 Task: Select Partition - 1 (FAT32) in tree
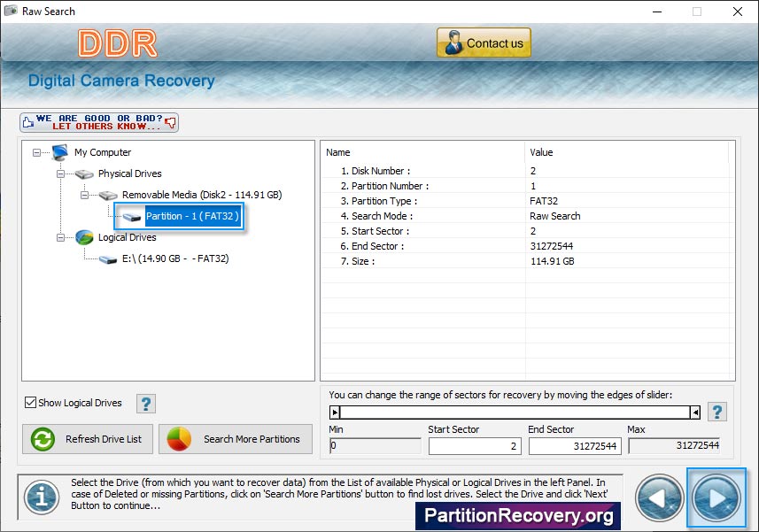tap(191, 216)
